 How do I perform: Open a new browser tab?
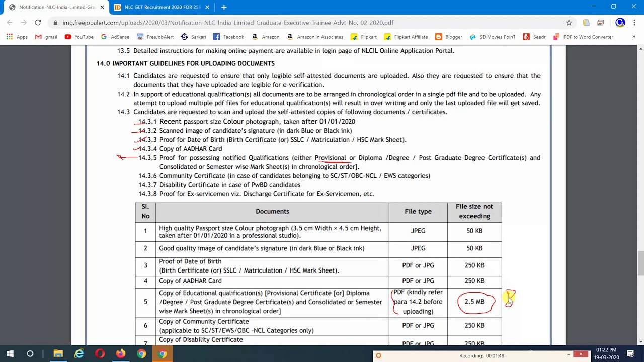(x=224, y=7)
